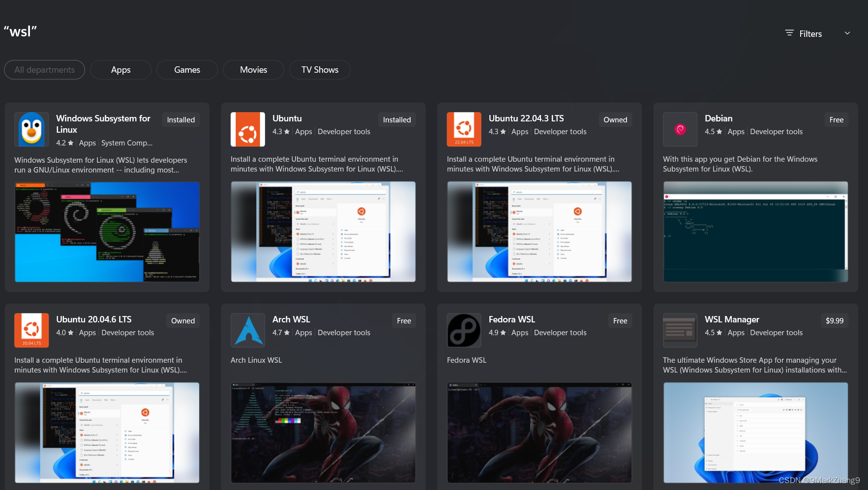868x490 pixels.
Task: Click Owned badge on Ubuntu 22.04.3 LTS
Action: click(615, 120)
